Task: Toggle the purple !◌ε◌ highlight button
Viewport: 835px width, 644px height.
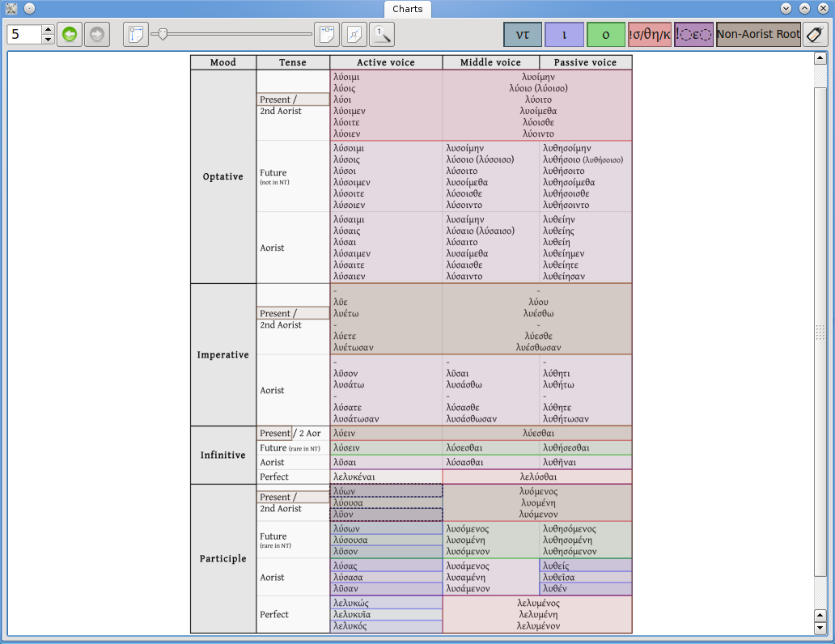Action: pos(694,35)
